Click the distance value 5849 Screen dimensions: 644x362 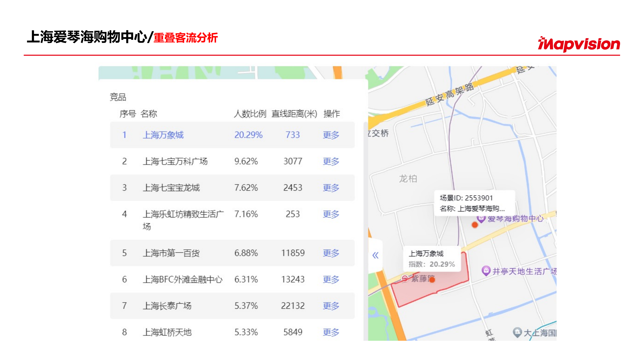[293, 332]
